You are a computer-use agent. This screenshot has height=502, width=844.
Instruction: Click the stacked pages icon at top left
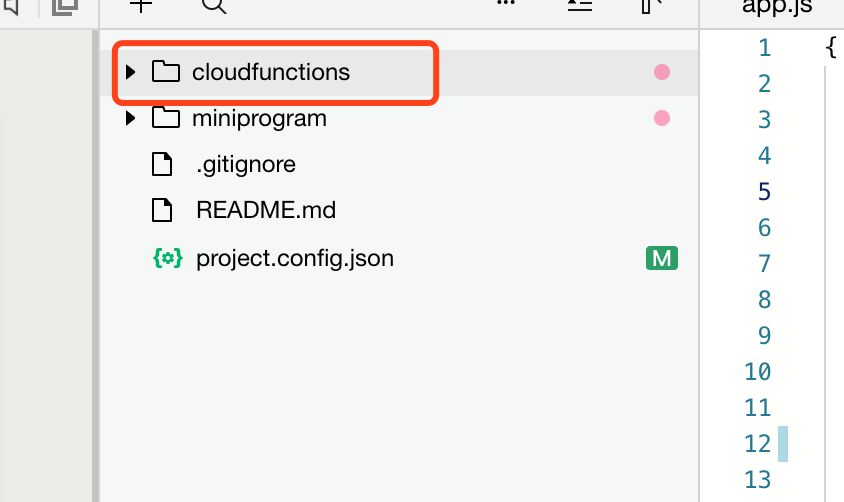tap(65, 7)
